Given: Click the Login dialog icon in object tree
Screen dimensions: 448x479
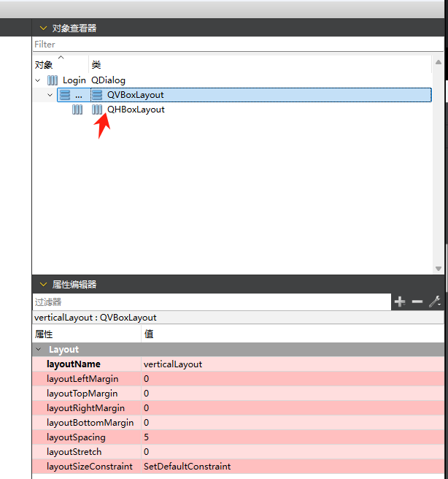Looking at the screenshot, I should 53,80.
